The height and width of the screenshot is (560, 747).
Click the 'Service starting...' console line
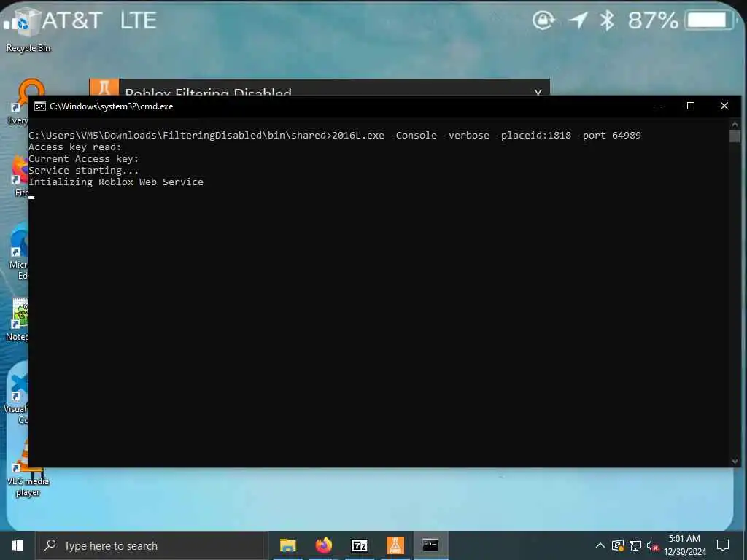tap(83, 171)
